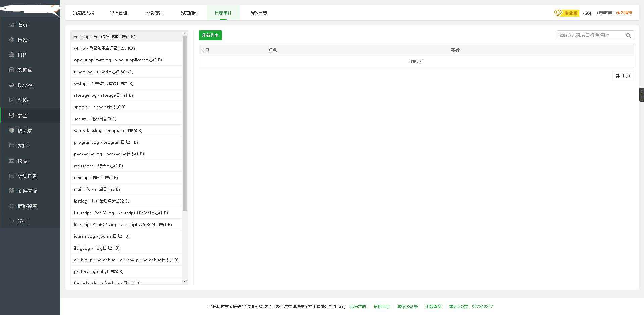The height and width of the screenshot is (315, 644).
Task: Open the SSH管理 tab
Action: [x=119, y=13]
